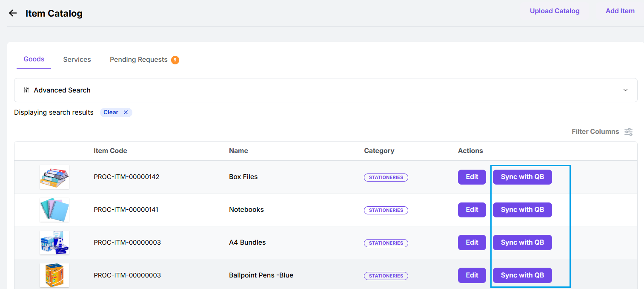Edit the A4 Bundles item
Screen dimensions: 644x289
coord(472,243)
